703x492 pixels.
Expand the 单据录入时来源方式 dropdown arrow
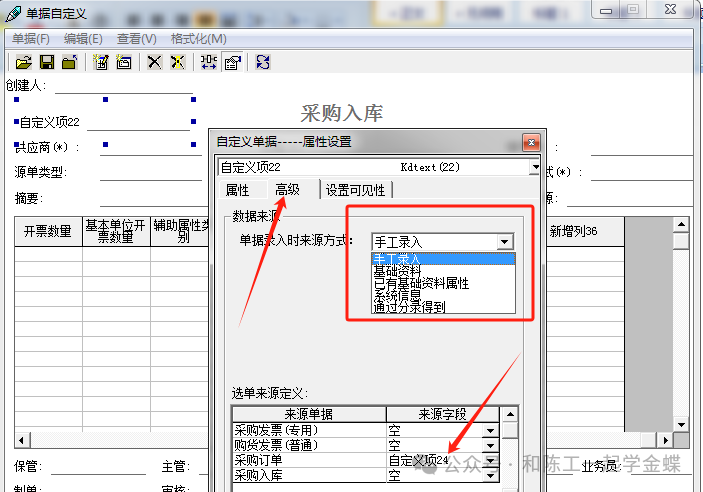pos(504,242)
